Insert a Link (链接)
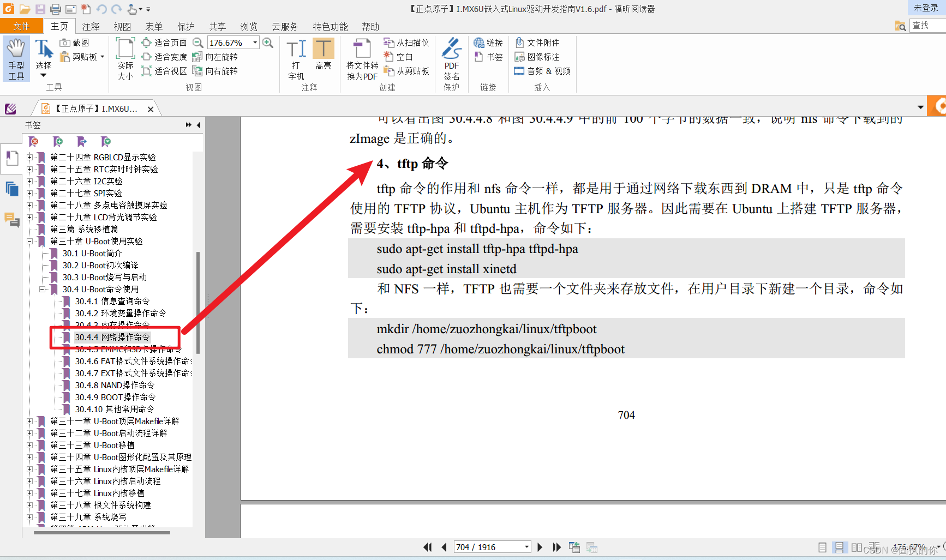The height and width of the screenshot is (560, 946). pyautogui.click(x=488, y=43)
